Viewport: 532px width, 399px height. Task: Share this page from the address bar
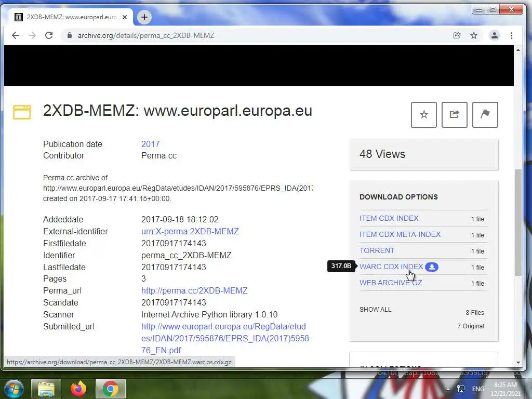457,35
